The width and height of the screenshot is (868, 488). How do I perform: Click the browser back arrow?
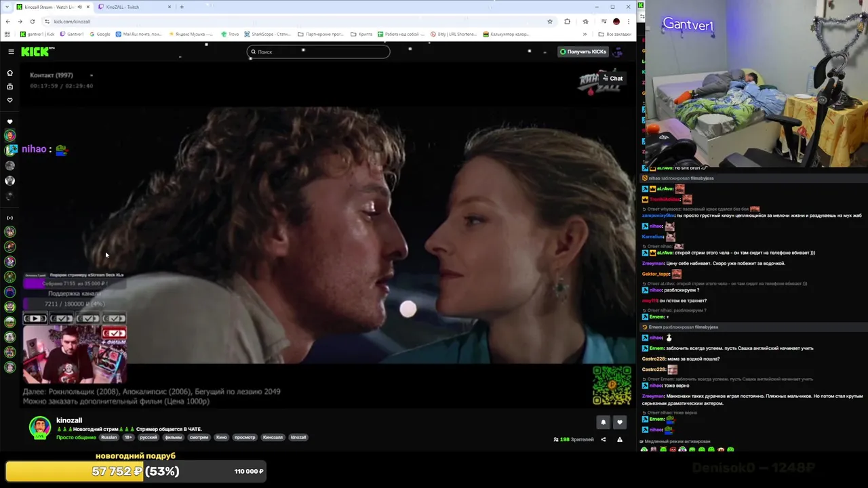[x=7, y=21]
